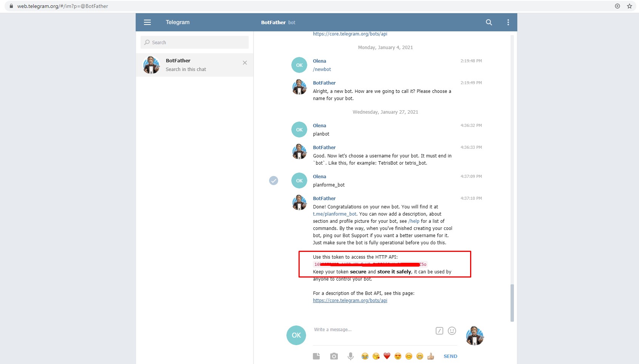This screenshot has height=364, width=639.
Task: Record voice message with microphone icon
Action: (x=351, y=356)
